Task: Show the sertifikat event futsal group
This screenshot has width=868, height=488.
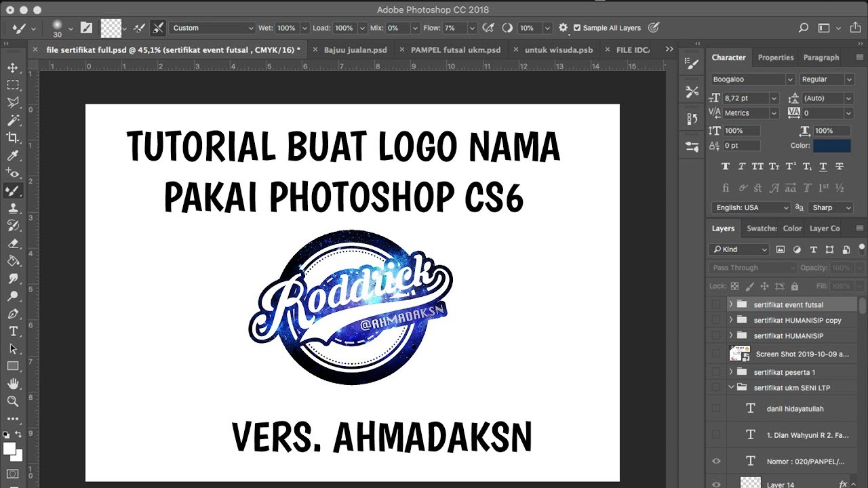Action: click(x=716, y=304)
